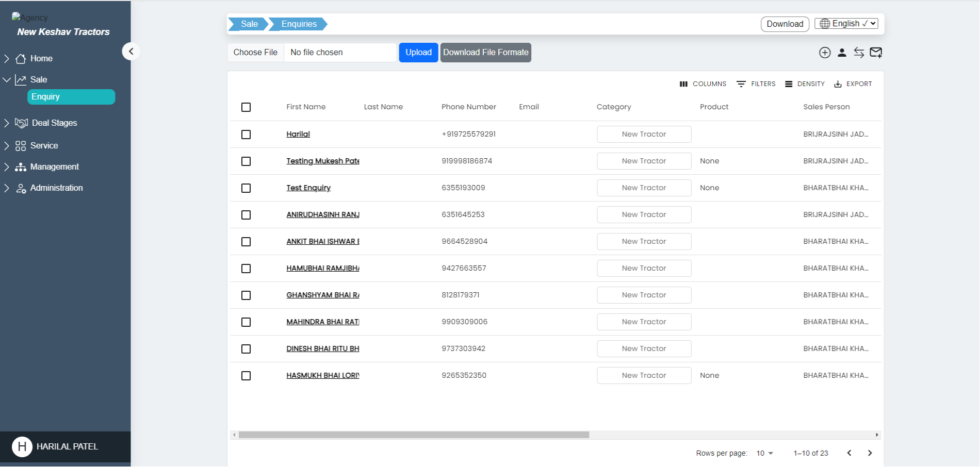Click Choose File to pick a file

tap(255, 52)
